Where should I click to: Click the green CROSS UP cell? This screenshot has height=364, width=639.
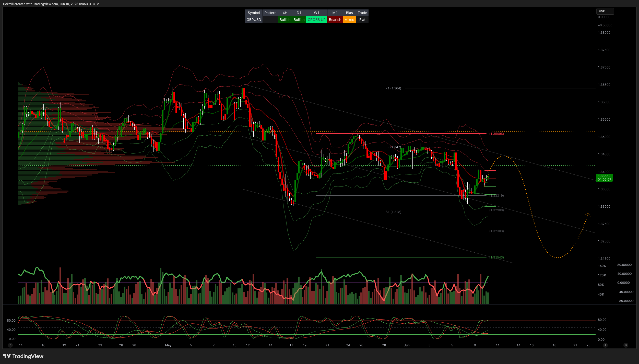tap(316, 20)
